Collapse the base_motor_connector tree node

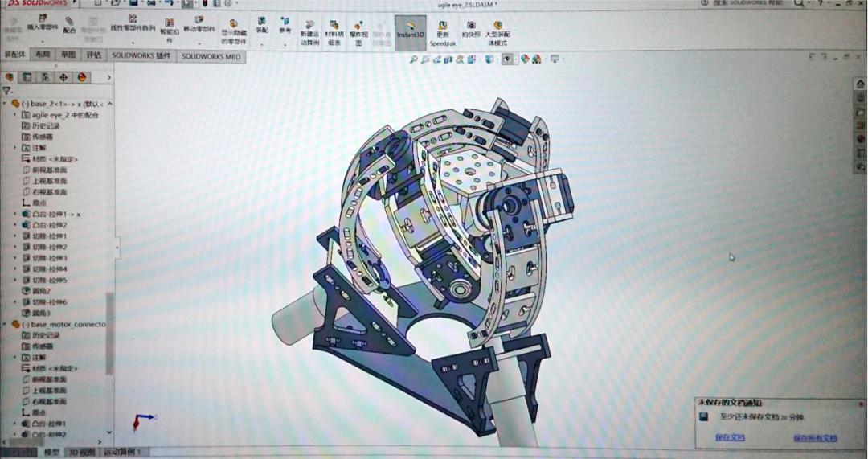point(6,324)
